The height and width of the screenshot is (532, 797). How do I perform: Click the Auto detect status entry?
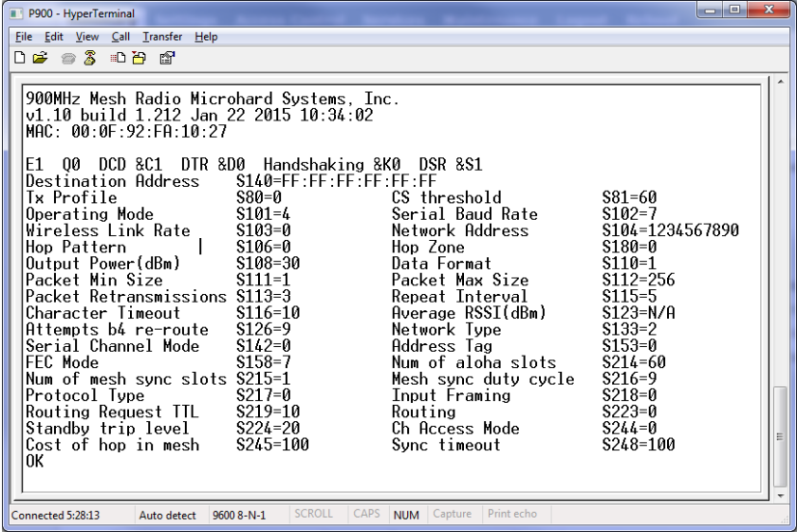(x=167, y=515)
